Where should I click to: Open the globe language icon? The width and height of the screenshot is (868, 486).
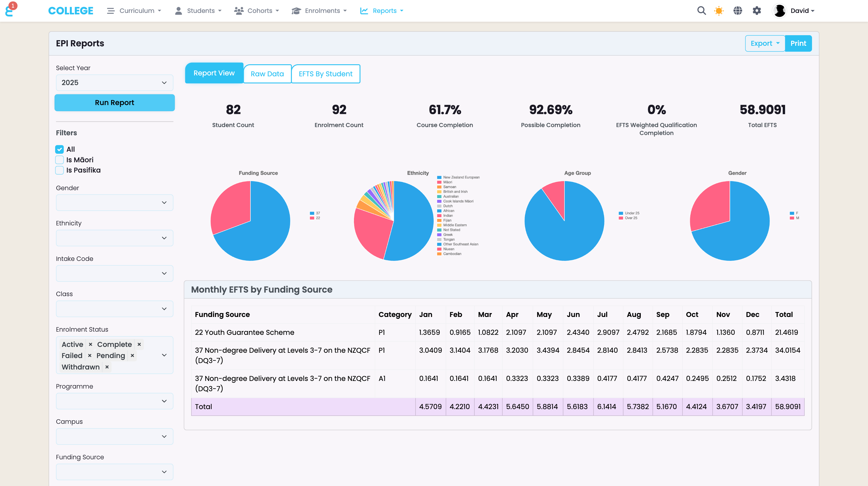pyautogui.click(x=738, y=11)
